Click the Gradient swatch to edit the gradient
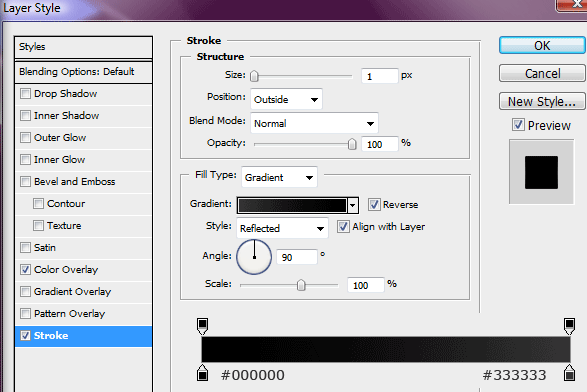This screenshot has height=392, width=587. coord(292,205)
